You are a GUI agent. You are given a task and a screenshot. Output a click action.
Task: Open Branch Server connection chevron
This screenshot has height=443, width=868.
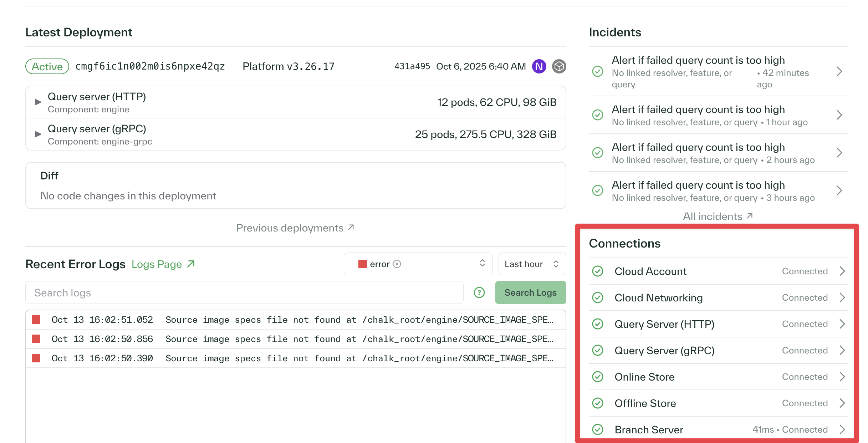[842, 429]
